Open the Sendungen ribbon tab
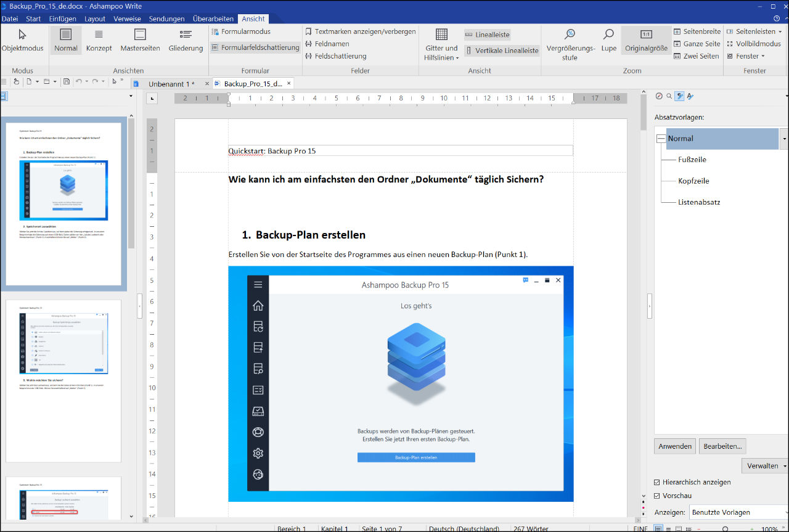Image resolution: width=789 pixels, height=532 pixels. pyautogui.click(x=166, y=19)
